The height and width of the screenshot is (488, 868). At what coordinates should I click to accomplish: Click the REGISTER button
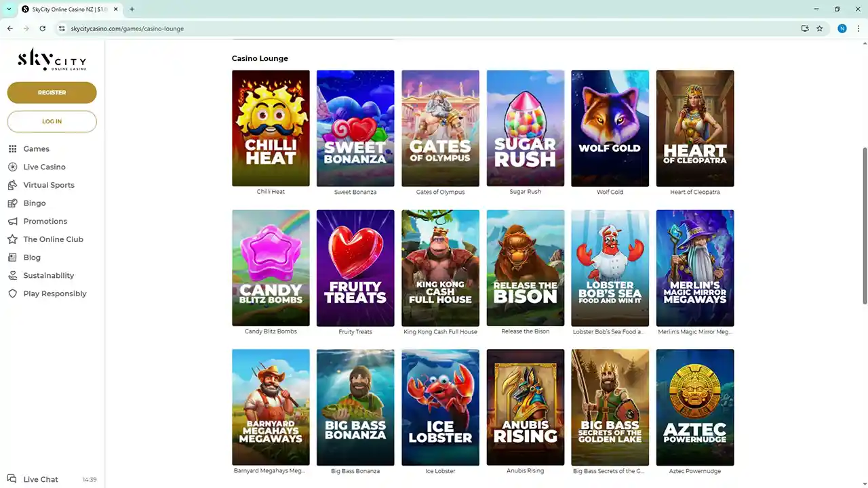point(52,93)
